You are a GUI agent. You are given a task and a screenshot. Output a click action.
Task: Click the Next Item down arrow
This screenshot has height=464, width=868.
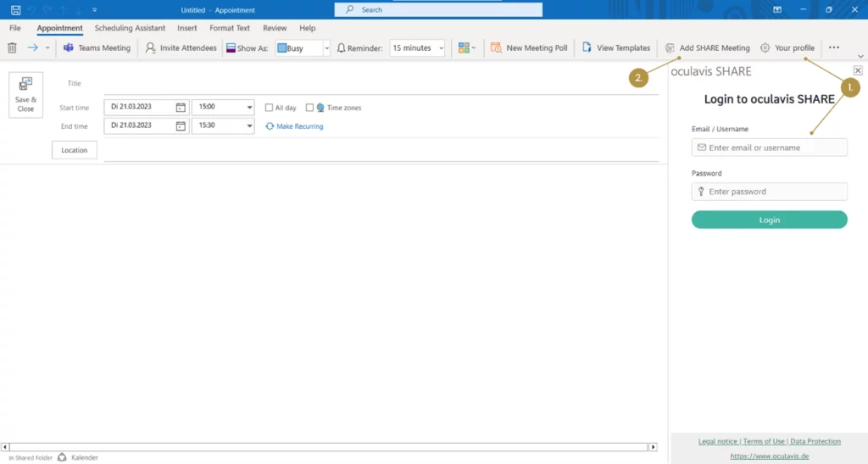pos(79,10)
